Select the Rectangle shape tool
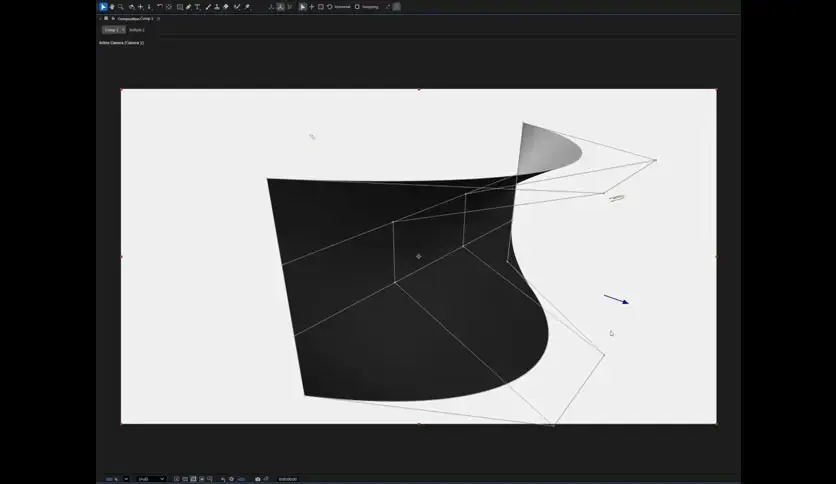This screenshot has width=836, height=484. (x=180, y=7)
